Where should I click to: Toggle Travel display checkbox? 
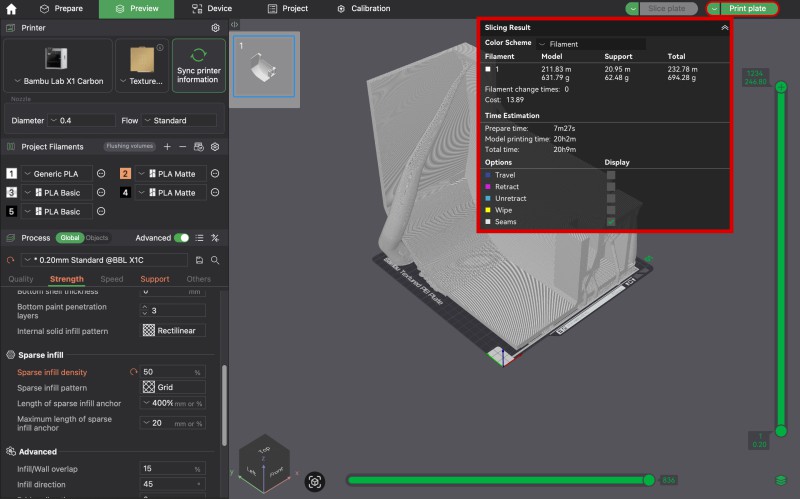coord(611,175)
